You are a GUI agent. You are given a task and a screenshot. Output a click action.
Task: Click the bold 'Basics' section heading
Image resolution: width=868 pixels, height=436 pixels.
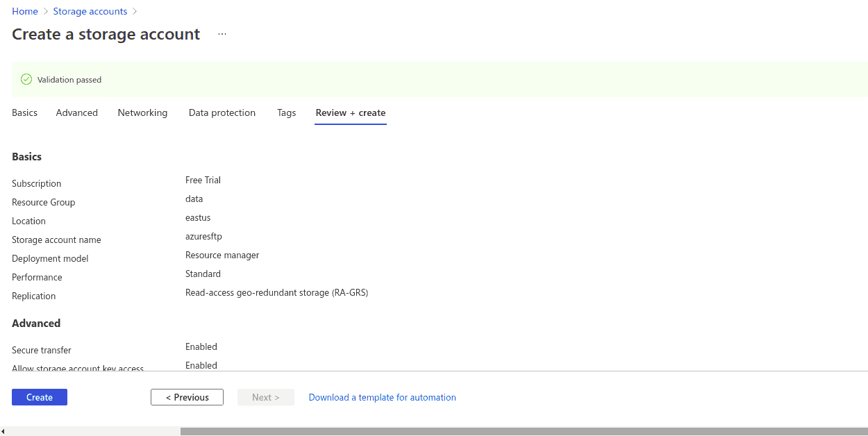(27, 156)
